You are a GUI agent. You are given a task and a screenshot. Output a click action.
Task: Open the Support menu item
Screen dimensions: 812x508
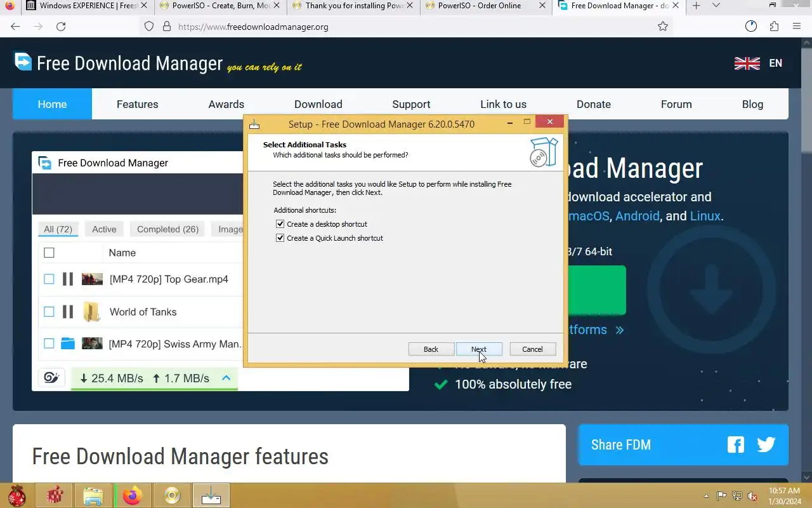pyautogui.click(x=411, y=104)
